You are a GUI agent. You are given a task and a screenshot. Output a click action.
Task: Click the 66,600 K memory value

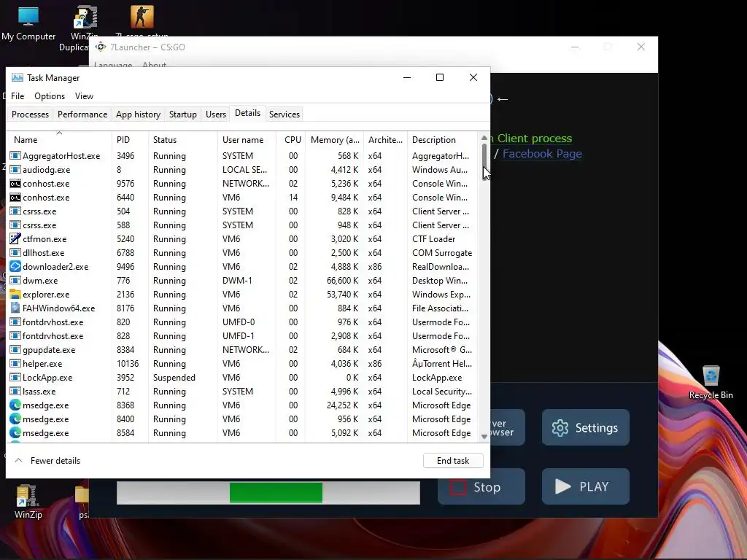pyautogui.click(x=343, y=281)
